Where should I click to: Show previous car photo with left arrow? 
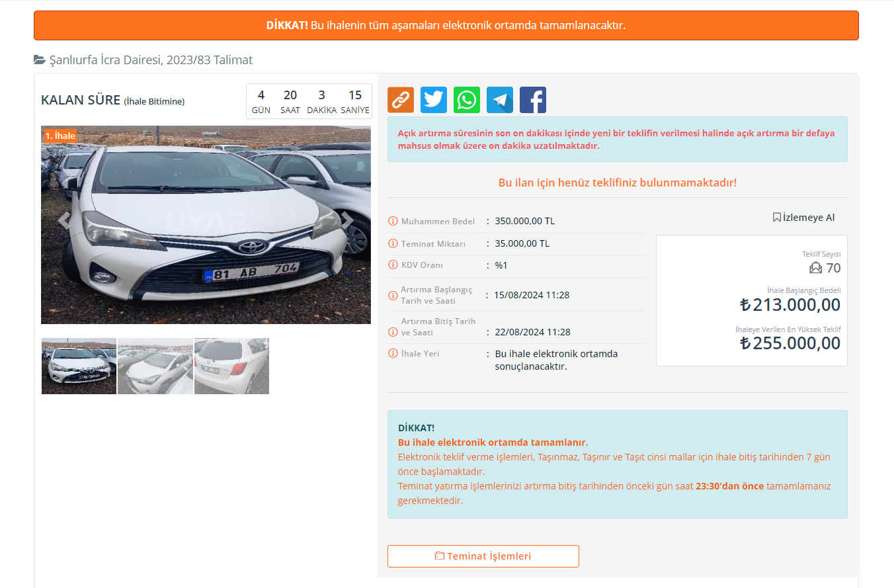(x=64, y=220)
